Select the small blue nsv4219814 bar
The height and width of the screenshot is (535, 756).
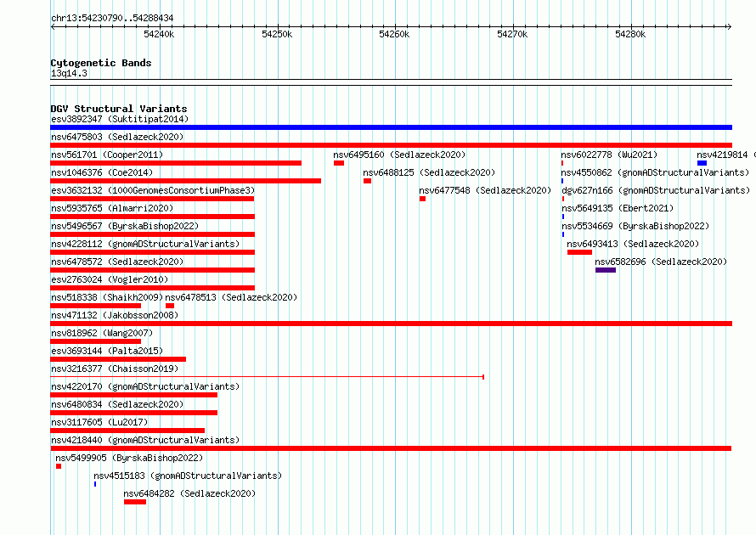point(702,163)
